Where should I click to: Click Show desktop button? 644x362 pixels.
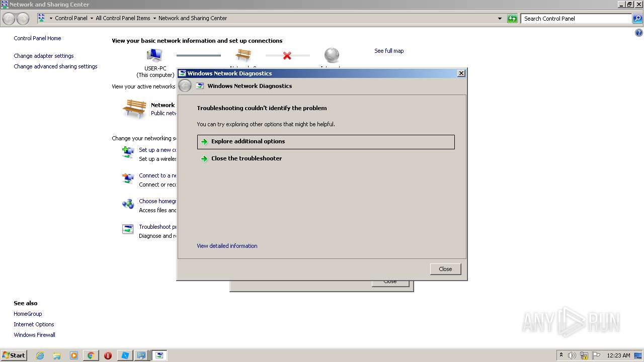point(639,355)
